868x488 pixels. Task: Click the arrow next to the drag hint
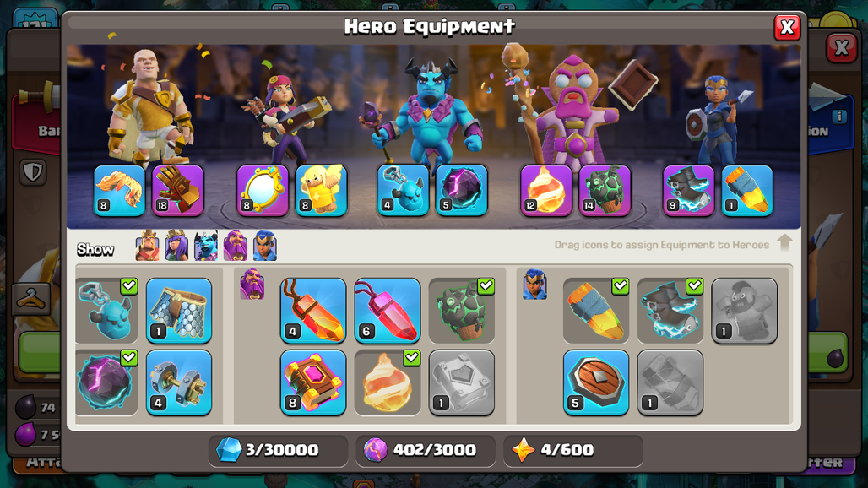click(784, 243)
